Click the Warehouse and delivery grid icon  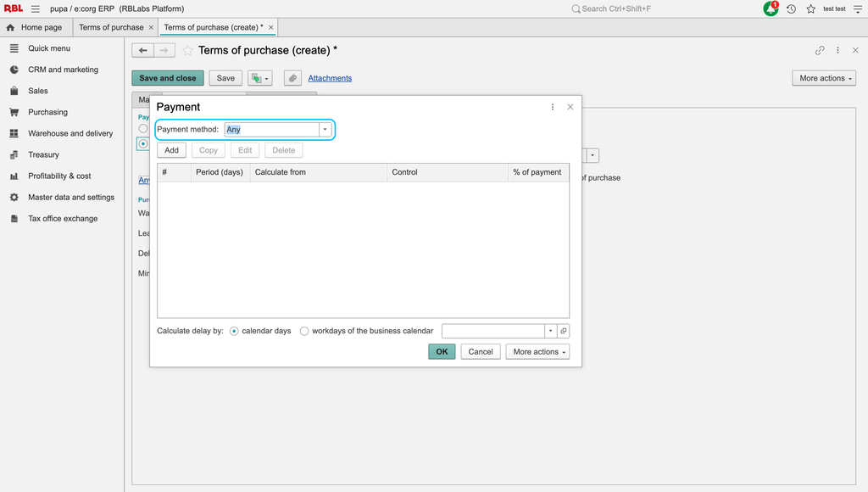[14, 133]
